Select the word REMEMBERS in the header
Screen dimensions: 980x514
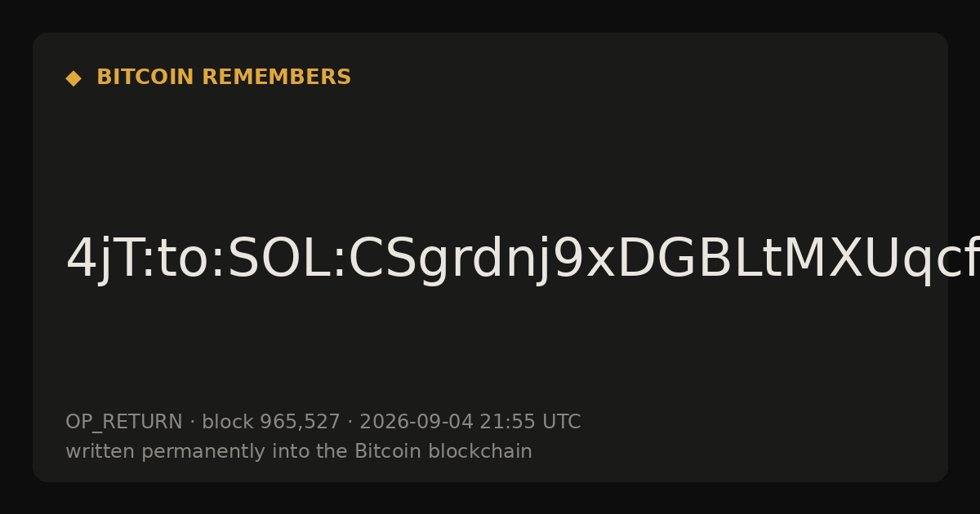coord(276,78)
